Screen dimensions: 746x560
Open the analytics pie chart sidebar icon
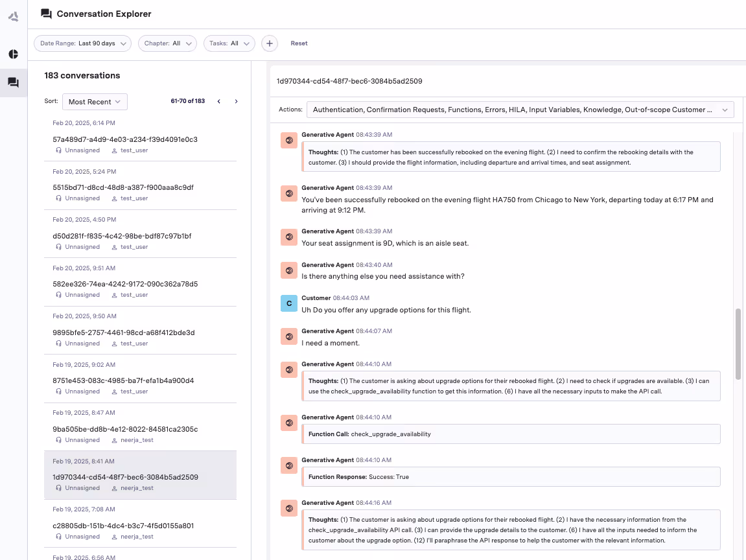[x=14, y=54]
